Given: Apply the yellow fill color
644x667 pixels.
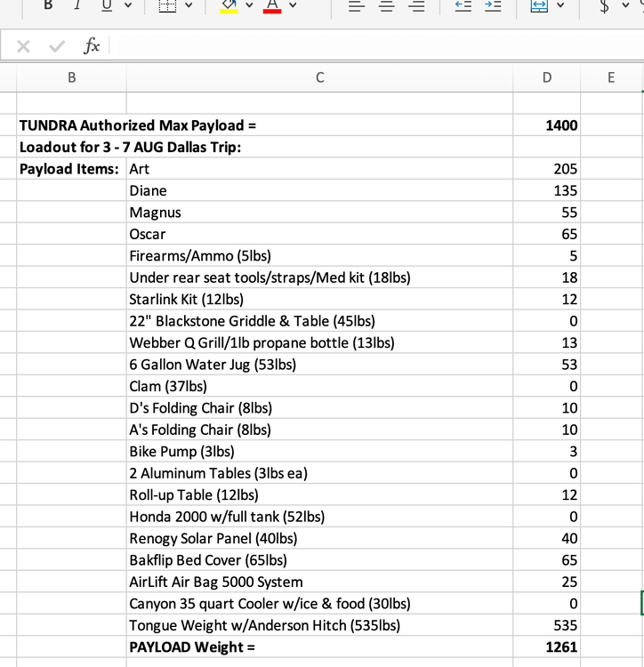Looking at the screenshot, I should tap(229, 6).
